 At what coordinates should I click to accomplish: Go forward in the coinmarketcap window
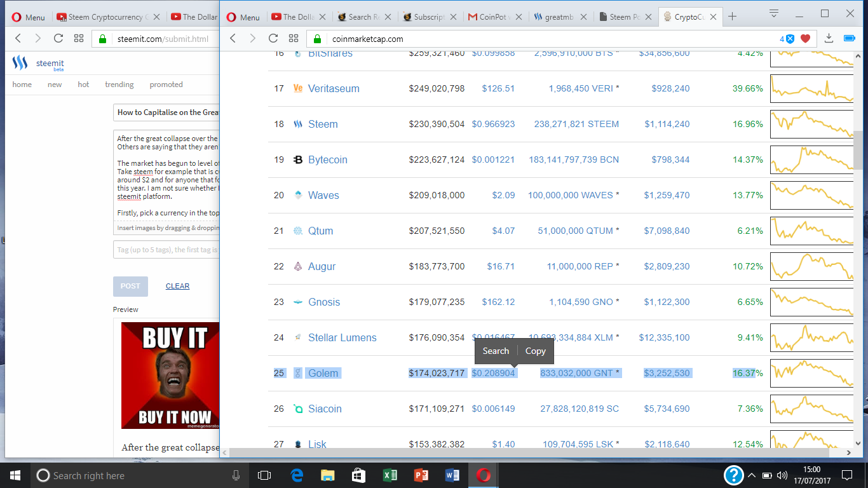click(253, 39)
